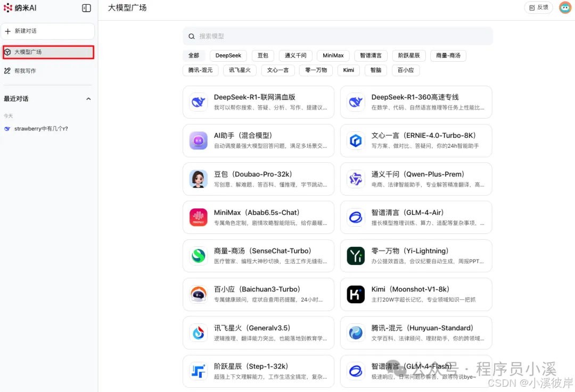This screenshot has height=392, width=575.
Task: Click the 智谱清言 GLM-4-Air logo icon
Action: [x=356, y=217]
